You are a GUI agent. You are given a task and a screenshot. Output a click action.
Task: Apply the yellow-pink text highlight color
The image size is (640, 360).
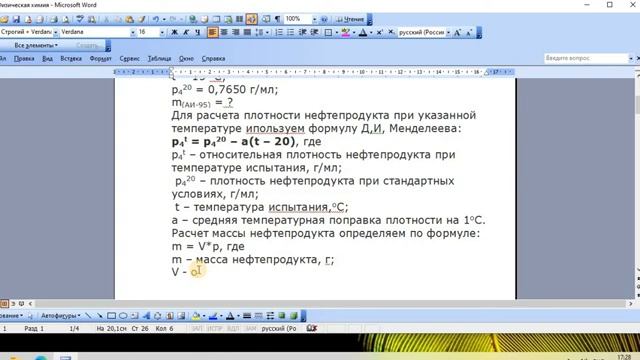(345, 32)
